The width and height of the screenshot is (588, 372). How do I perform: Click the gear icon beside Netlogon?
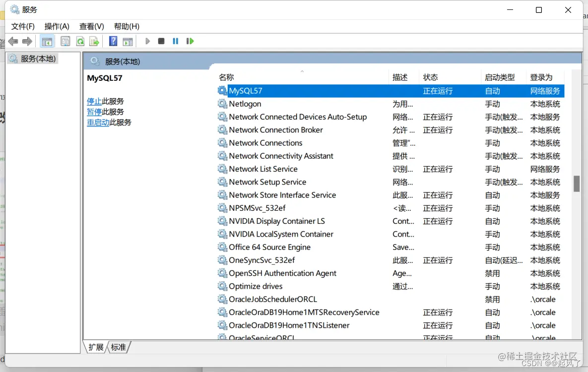pos(222,104)
